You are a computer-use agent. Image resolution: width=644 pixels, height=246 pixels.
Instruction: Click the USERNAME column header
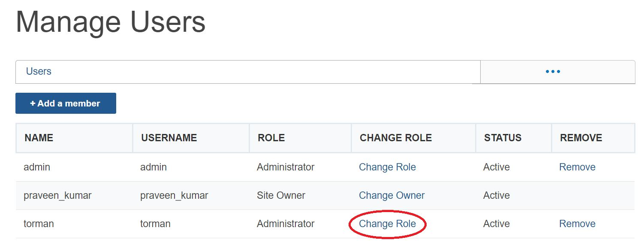(x=169, y=138)
